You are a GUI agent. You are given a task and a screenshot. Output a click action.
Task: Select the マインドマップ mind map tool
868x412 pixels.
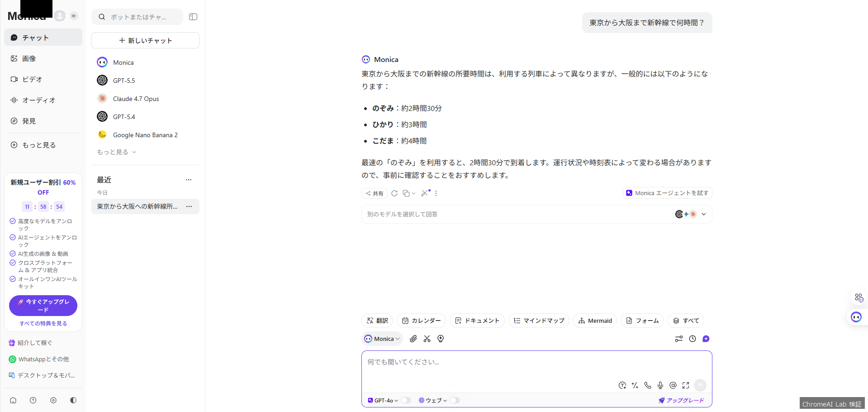click(539, 321)
